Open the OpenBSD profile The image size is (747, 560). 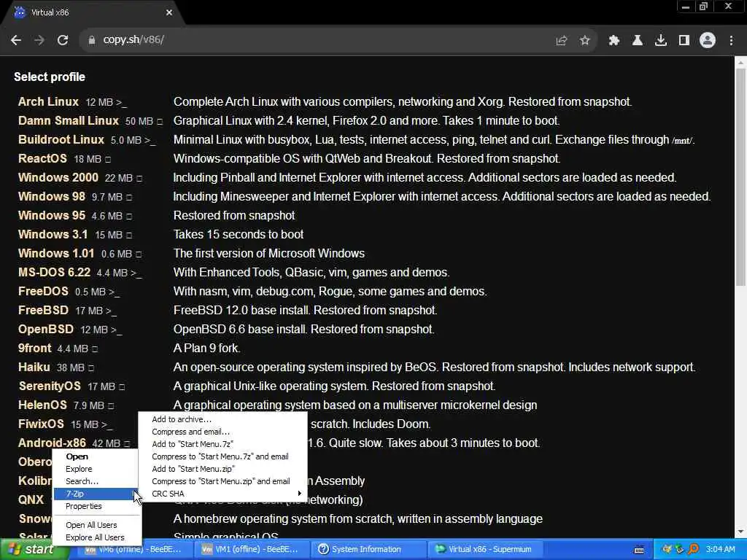[x=46, y=329]
